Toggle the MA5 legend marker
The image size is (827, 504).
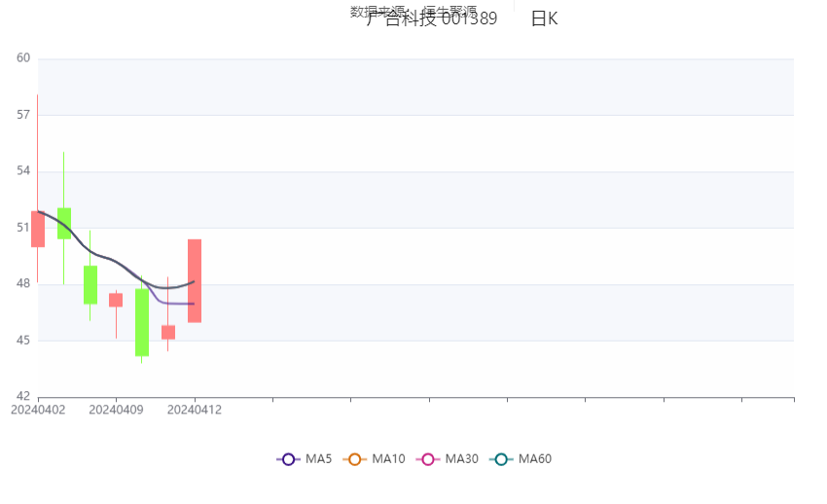(x=288, y=459)
